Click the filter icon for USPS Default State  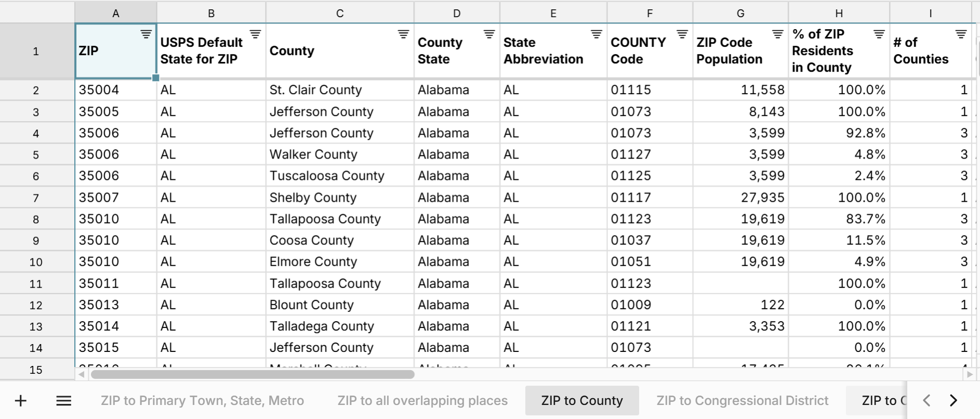tap(255, 34)
